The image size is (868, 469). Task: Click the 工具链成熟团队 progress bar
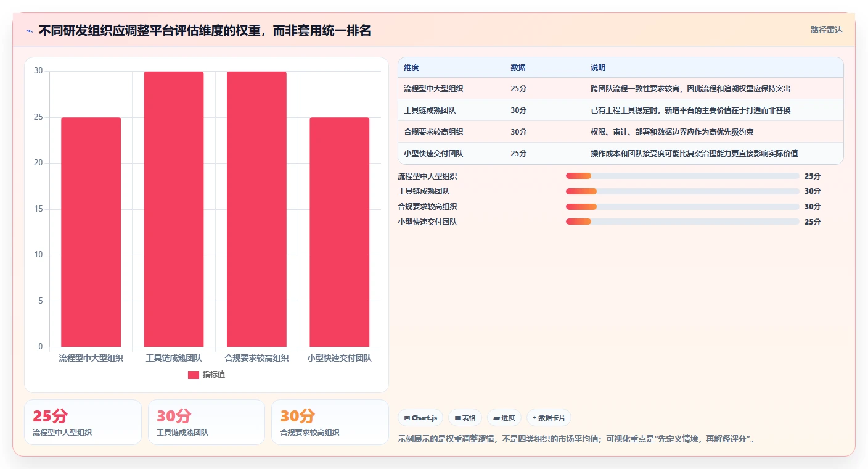click(x=682, y=191)
